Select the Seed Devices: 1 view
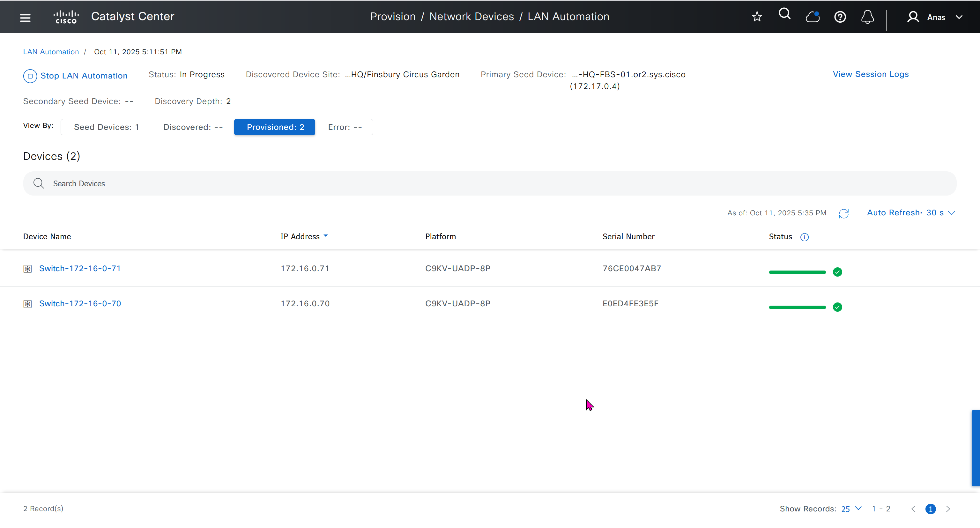Screen dimensions: 980x528 106,127
